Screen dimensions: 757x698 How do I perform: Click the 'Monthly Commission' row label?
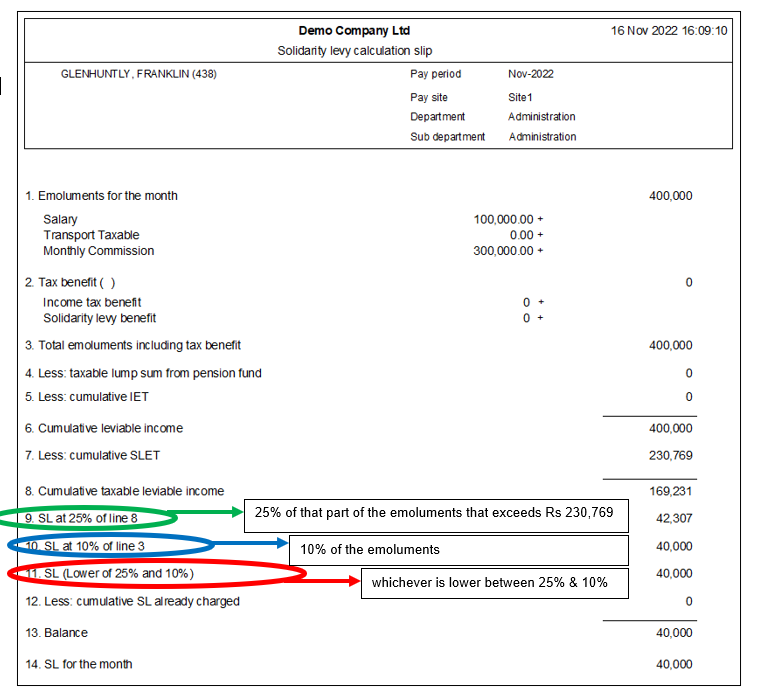98,251
